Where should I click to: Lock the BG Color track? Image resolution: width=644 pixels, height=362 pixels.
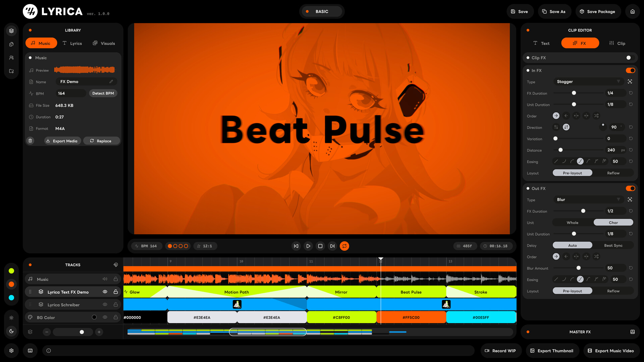coord(116,317)
